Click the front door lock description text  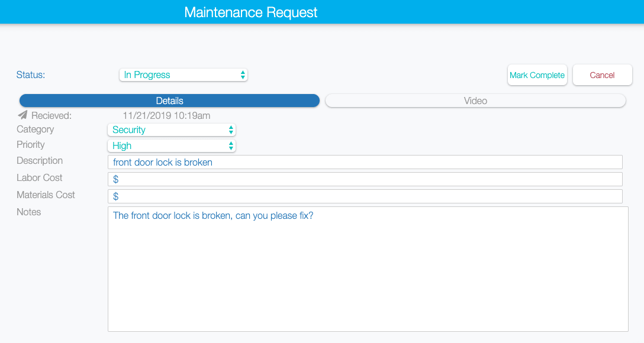click(162, 161)
